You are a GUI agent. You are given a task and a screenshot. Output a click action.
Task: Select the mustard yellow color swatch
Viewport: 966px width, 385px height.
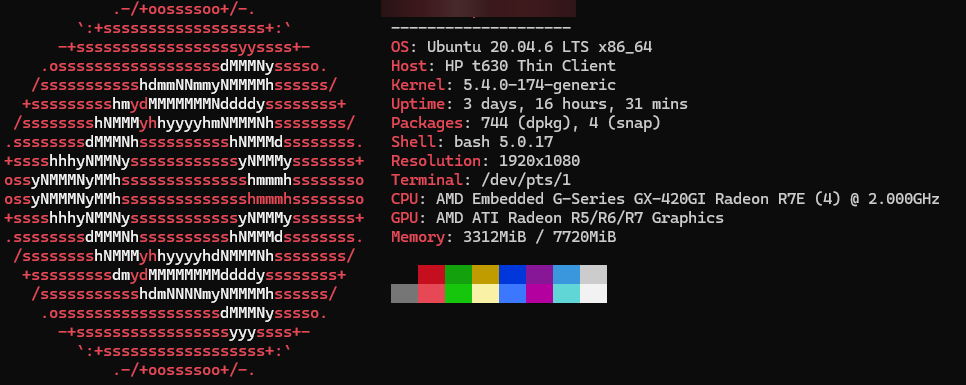click(x=485, y=275)
